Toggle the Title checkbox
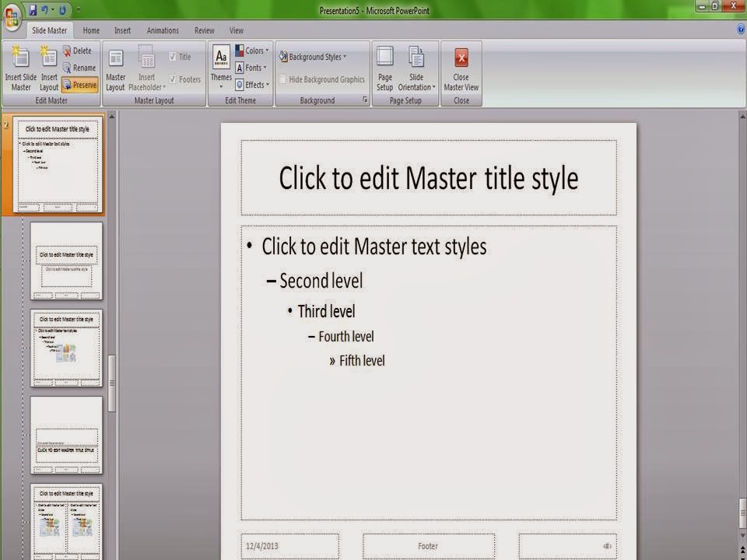Viewport: 747px width, 560px height. [173, 56]
